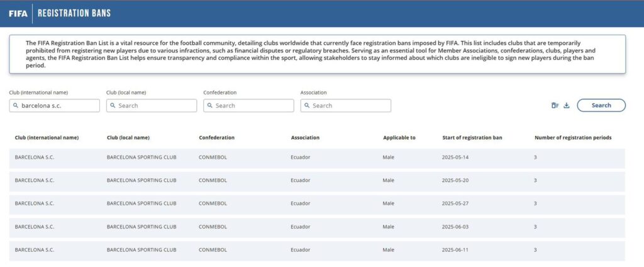Select the start date 2025-05-14 cell
644x267 pixels.
click(455, 157)
